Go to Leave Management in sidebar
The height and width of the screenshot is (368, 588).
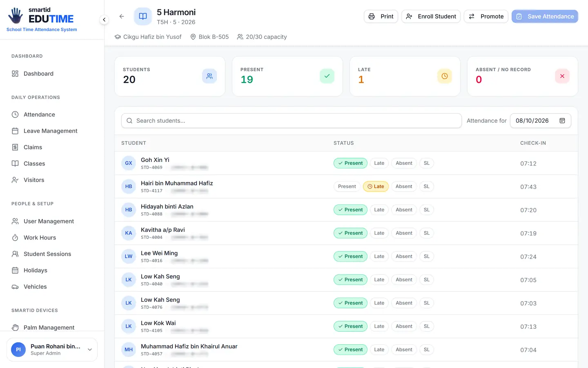point(51,131)
